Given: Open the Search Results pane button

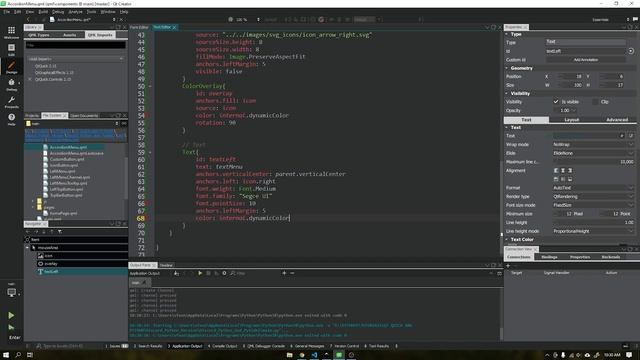Looking at the screenshot, I should coord(148,346).
